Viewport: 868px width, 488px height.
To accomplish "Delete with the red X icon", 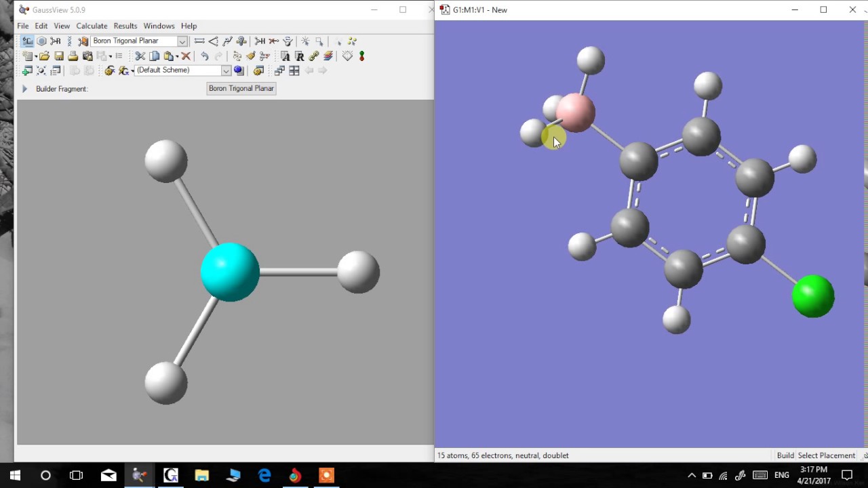I will (186, 56).
